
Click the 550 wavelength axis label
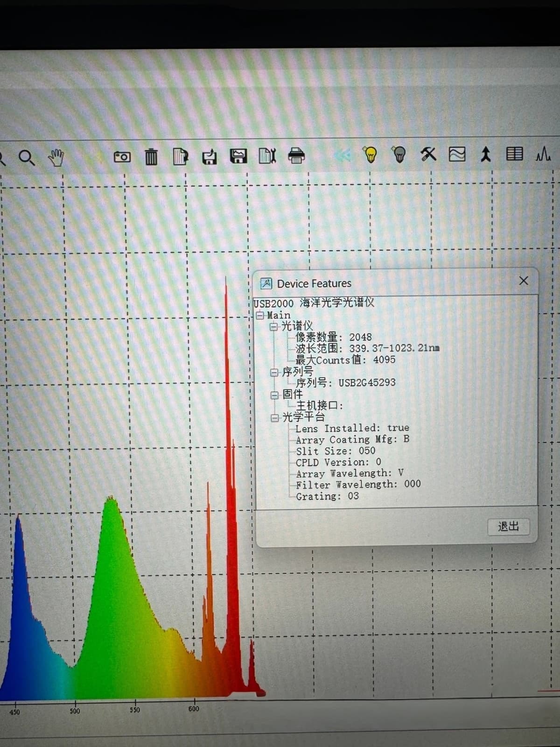[134, 710]
